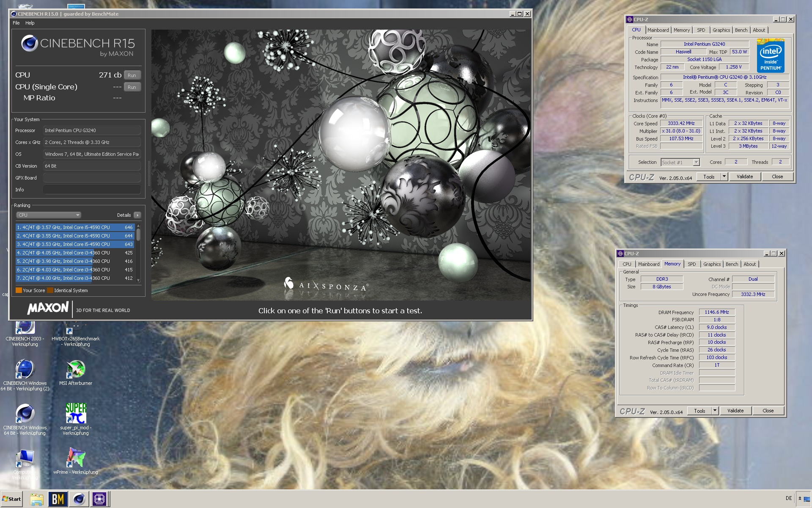
Task: Open About tab in lower CPU-Z window
Action: 749,264
